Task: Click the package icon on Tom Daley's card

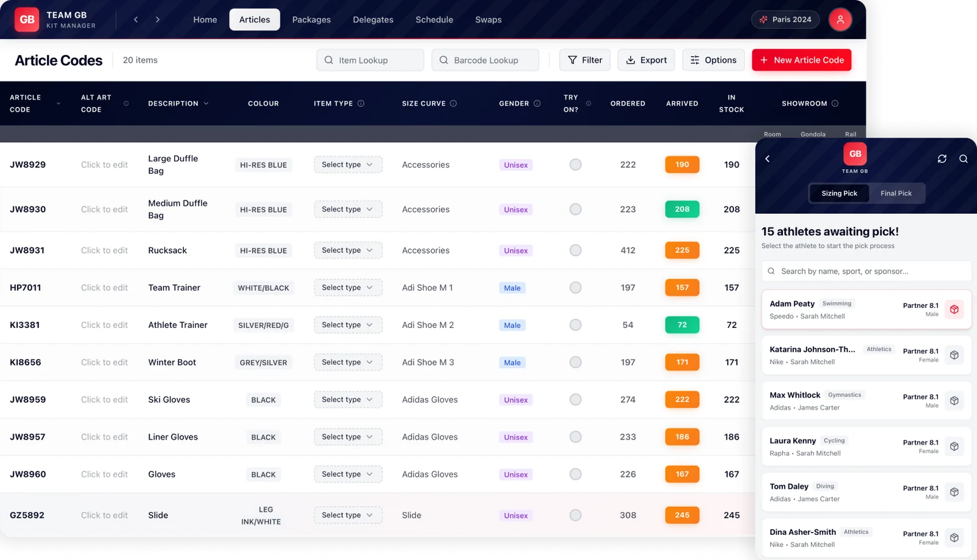Action: coord(954,492)
